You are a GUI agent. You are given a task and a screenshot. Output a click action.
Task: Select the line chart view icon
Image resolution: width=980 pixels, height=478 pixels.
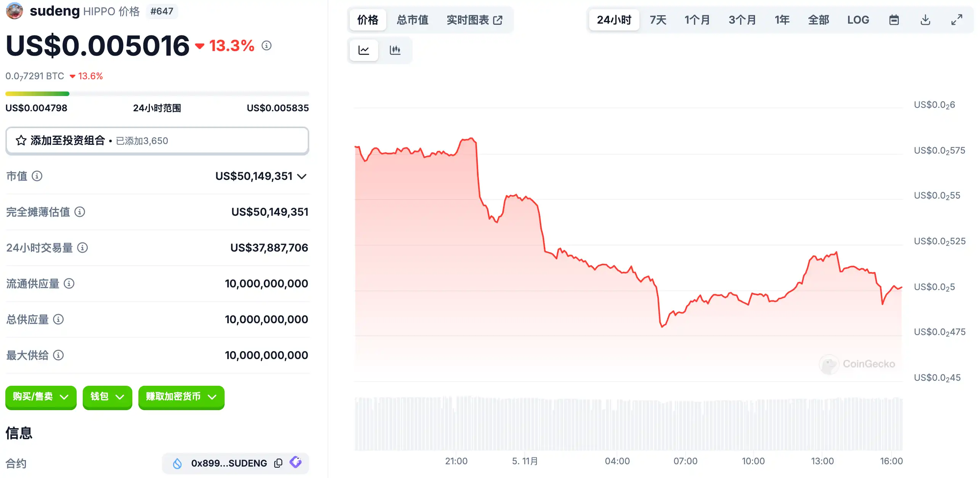364,50
